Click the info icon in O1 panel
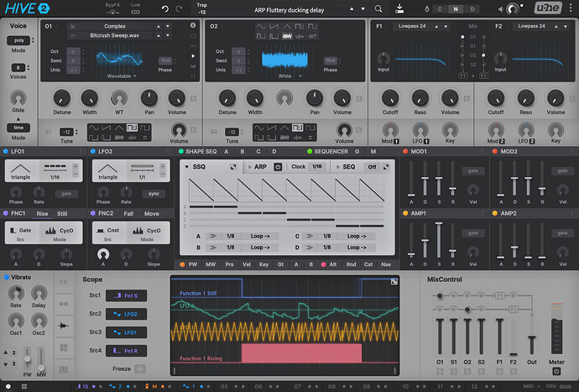579x392 pixels. [x=193, y=25]
